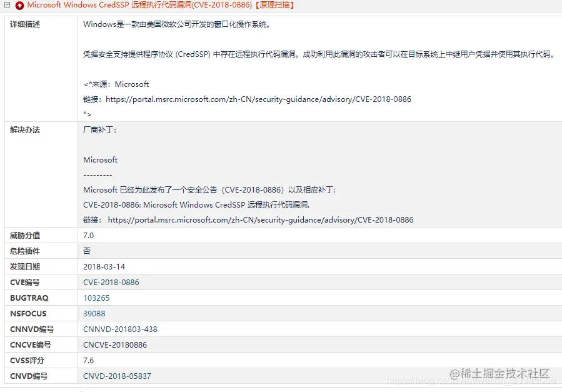The width and height of the screenshot is (562, 392).
Task: Open the Microsoft Windows CredSSP vulnerability title
Action: tap(161, 5)
